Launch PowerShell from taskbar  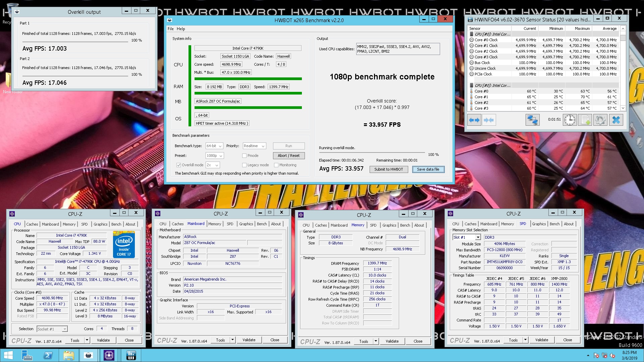click(48, 355)
